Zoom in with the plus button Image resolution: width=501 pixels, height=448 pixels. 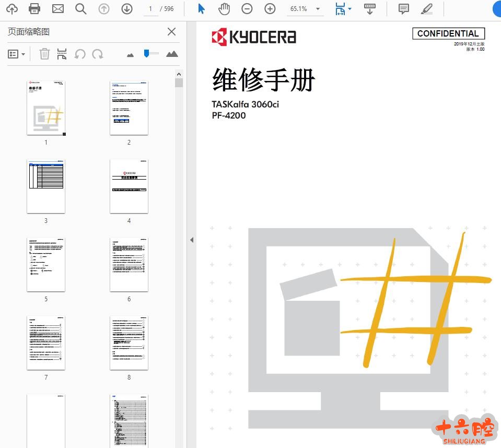point(270,9)
